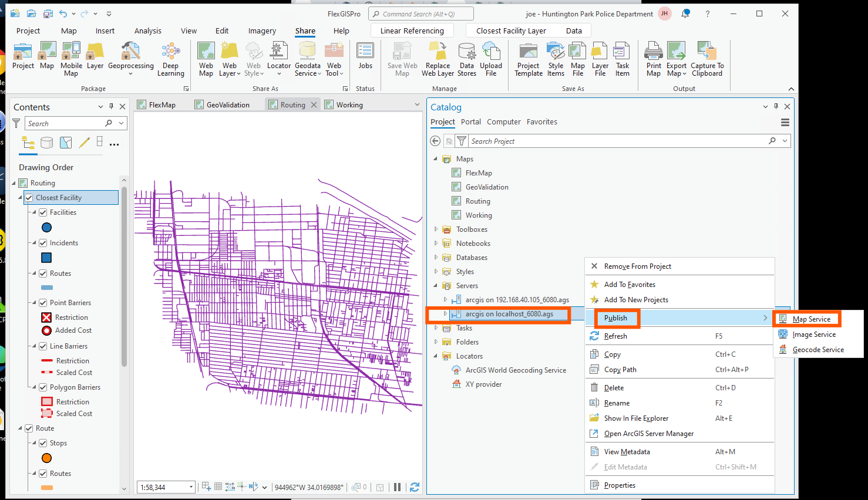
Task: Open the Analysis ribbon tab
Action: pos(147,31)
